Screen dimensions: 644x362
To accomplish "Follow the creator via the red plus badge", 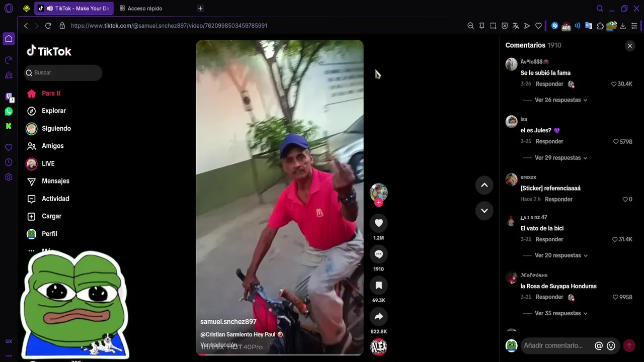I will pos(378,203).
